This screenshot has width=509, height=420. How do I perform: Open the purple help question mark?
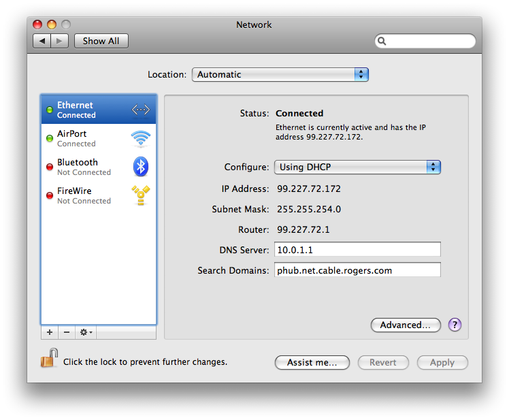pyautogui.click(x=455, y=325)
